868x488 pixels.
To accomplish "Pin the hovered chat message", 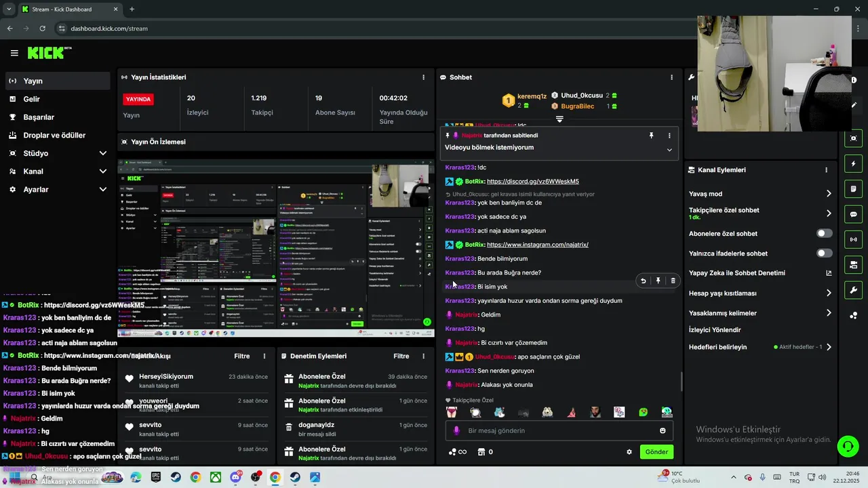I will tap(658, 281).
